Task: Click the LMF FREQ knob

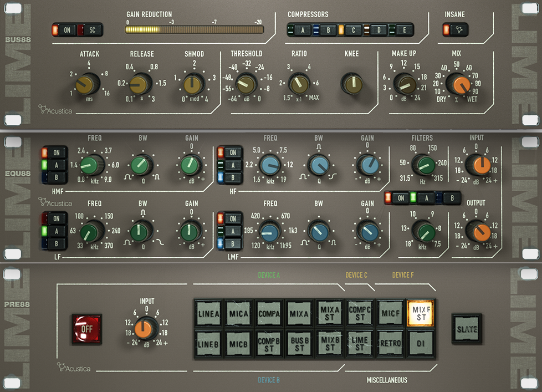Action: tap(270, 231)
